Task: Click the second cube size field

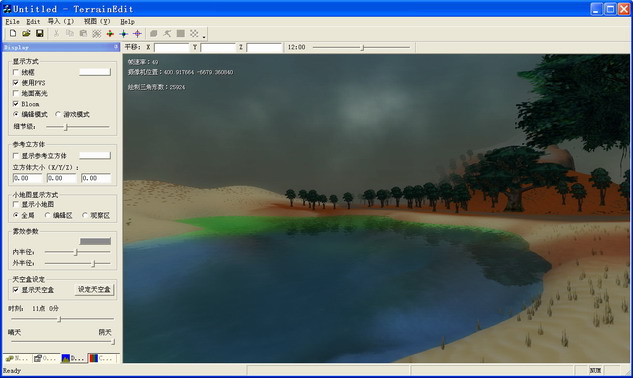Action: [62, 178]
